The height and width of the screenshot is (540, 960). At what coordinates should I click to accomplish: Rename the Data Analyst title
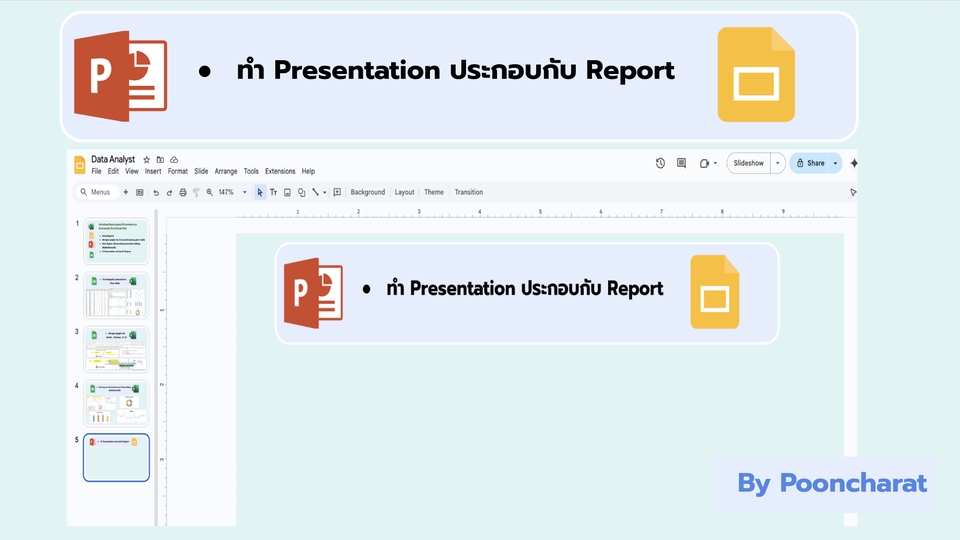click(x=113, y=159)
